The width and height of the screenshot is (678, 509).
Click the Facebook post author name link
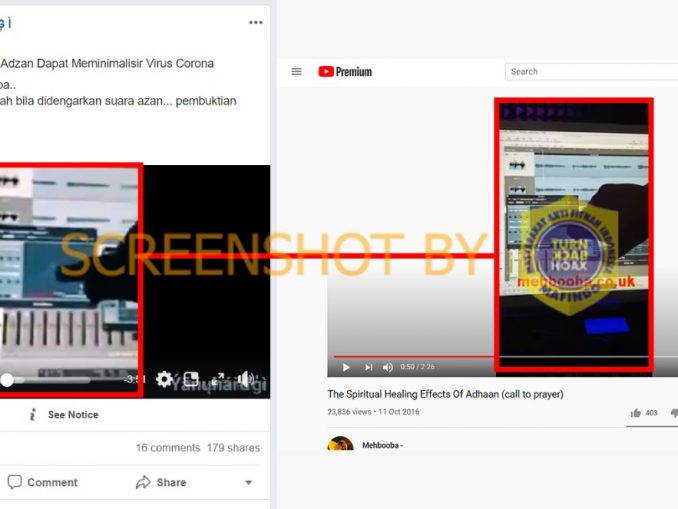click(x=6, y=23)
